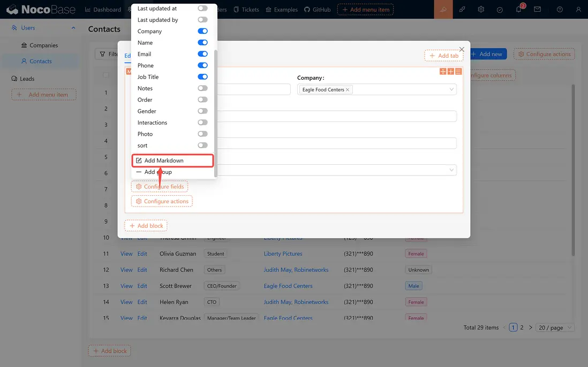The image size is (588, 367).
Task: Disable the Email field toggle
Action: [202, 53]
